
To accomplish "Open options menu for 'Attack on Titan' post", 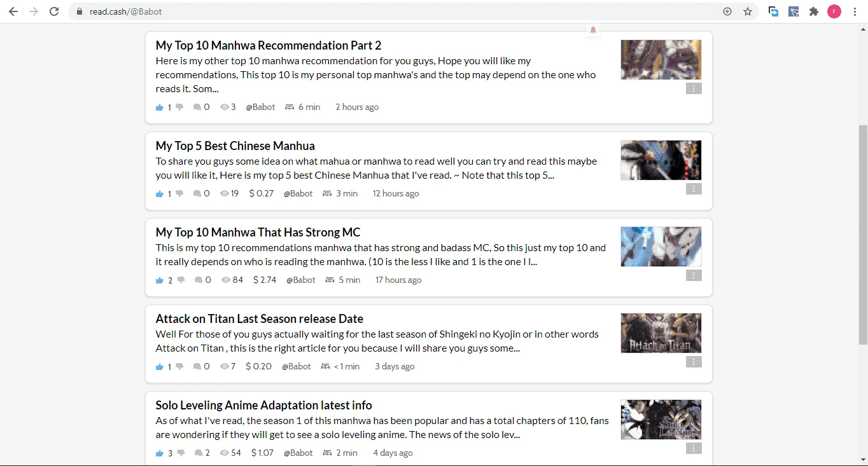I will coord(694,362).
